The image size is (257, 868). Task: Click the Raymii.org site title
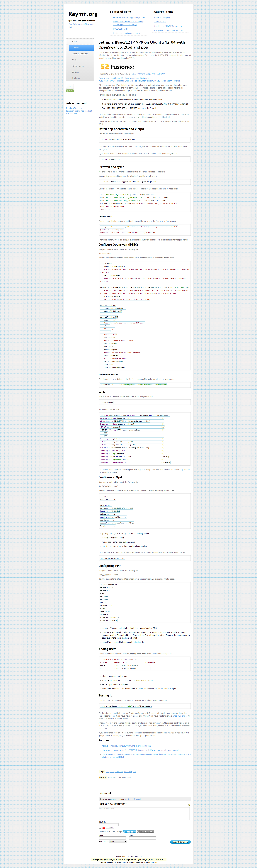pyautogui.click(x=83, y=14)
